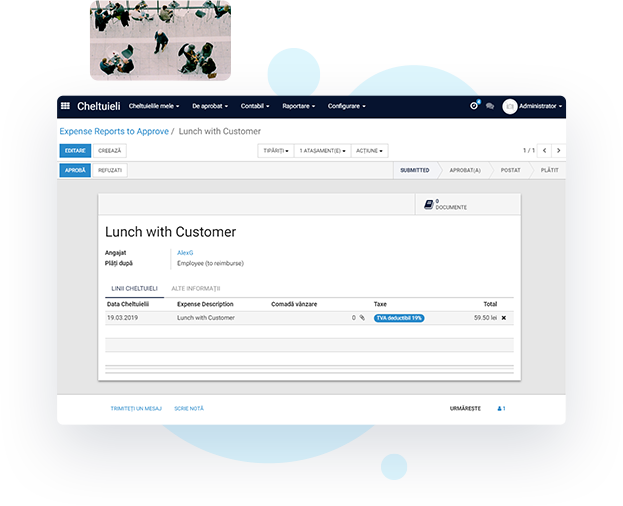The width and height of the screenshot is (623, 506).
Task: Click the Expense Reports to Approve breadcrumb
Action: coord(114,131)
